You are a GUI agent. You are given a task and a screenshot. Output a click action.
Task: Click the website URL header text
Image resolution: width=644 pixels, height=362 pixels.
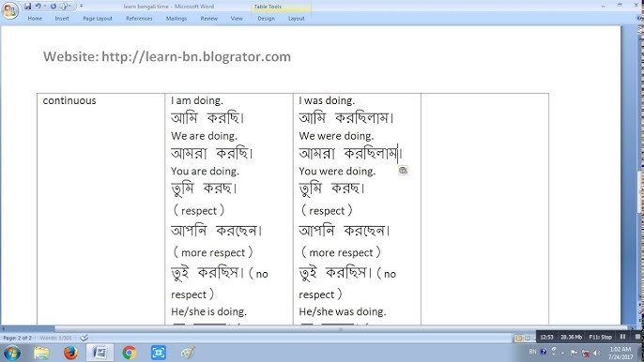click(x=167, y=56)
